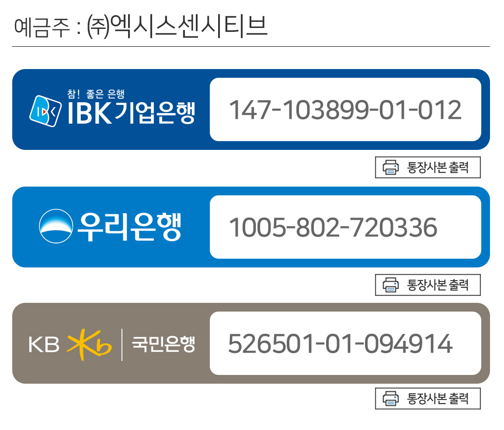The width and height of the screenshot is (504, 430).
Task: Click printer icon under 우리은행 account
Action: click(390, 285)
